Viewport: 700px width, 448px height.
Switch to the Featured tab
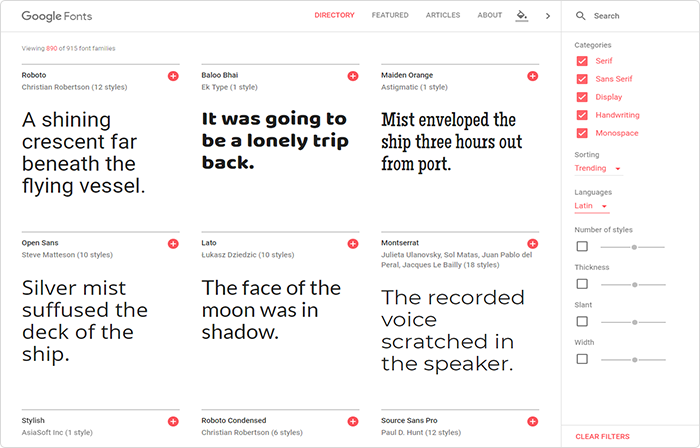point(390,15)
